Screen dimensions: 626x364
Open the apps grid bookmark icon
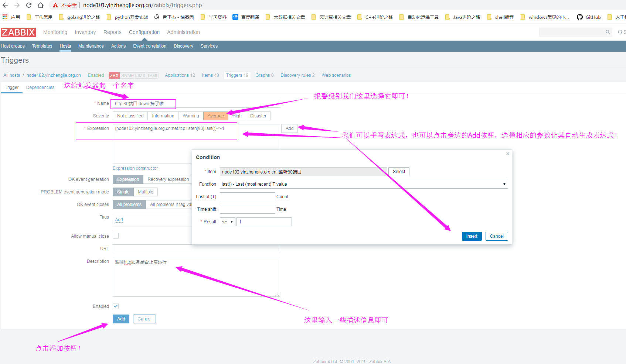coord(5,17)
